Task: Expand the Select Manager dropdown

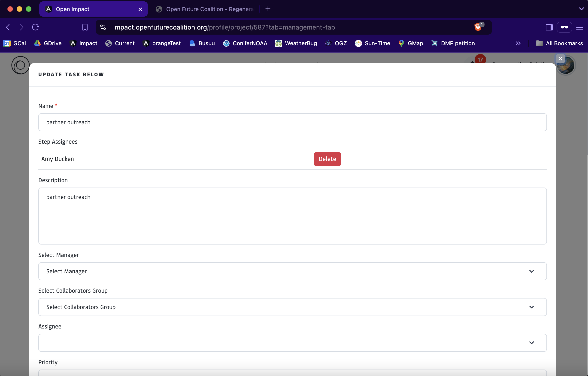Action: 292,271
